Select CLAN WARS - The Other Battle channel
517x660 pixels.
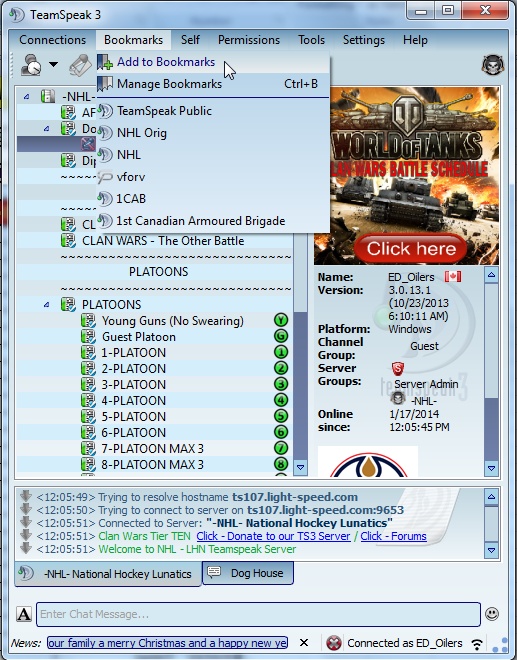[x=163, y=241]
